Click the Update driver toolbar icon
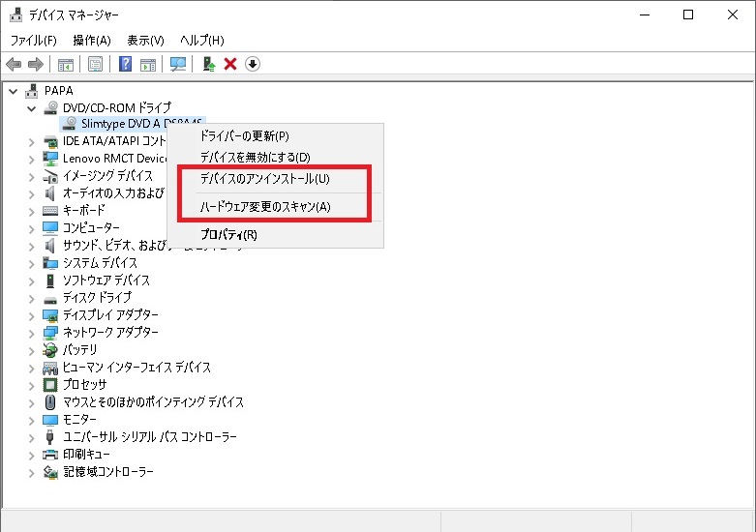The height and width of the screenshot is (532, 756). coord(208,64)
